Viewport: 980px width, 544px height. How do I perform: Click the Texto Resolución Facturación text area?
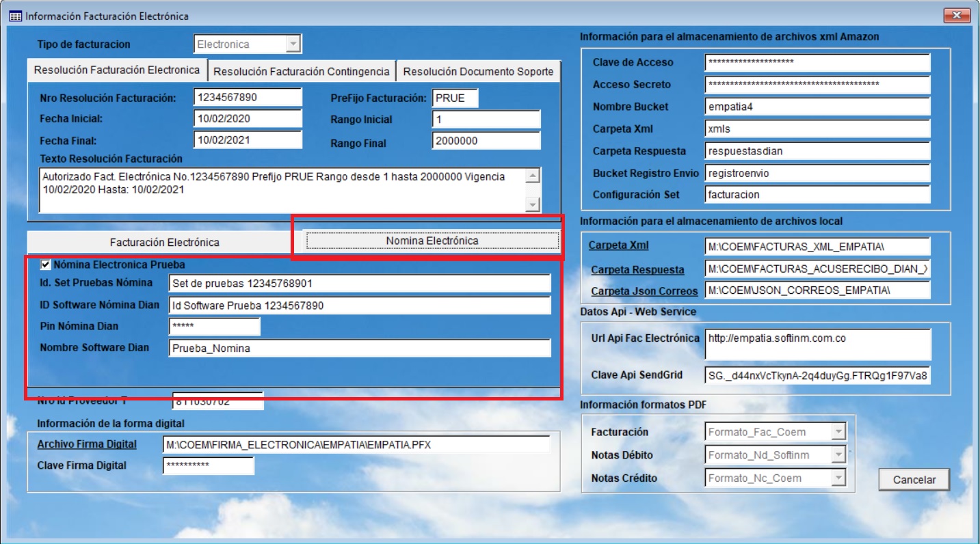coord(282,191)
